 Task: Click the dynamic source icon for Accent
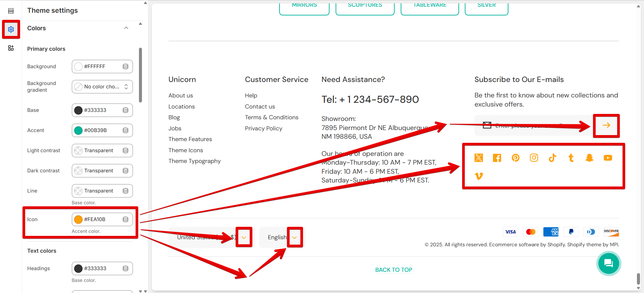tap(126, 130)
